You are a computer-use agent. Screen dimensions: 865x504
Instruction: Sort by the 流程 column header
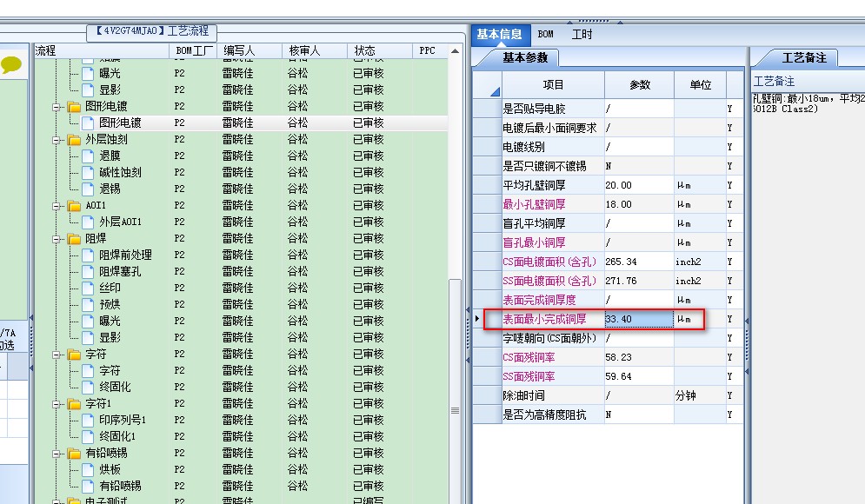[x=102, y=50]
